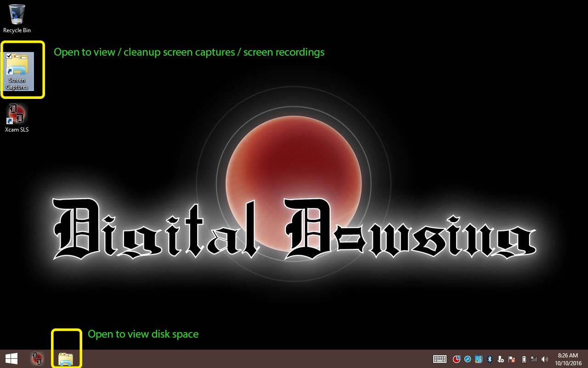Select the Screen Captures folder shortcut
The width and height of the screenshot is (588, 368).
pyautogui.click(x=17, y=71)
